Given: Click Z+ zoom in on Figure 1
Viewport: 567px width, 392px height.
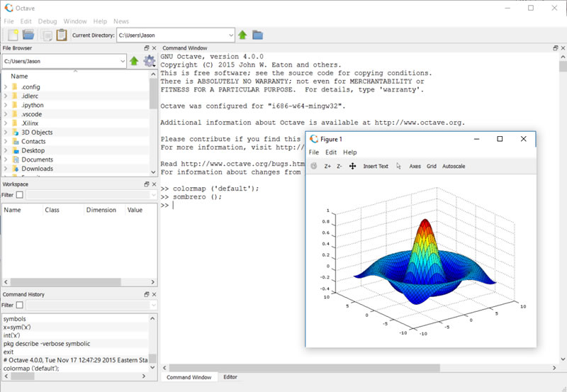Looking at the screenshot, I should tap(327, 167).
